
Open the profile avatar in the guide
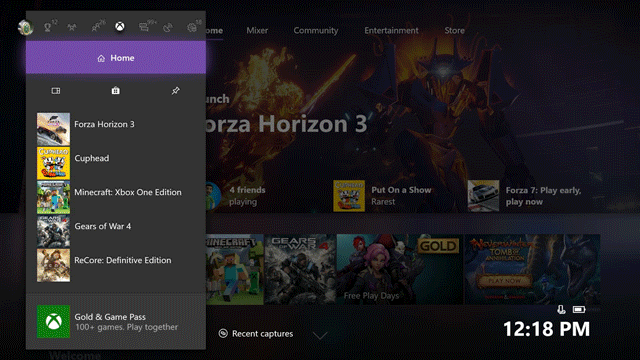point(26,27)
